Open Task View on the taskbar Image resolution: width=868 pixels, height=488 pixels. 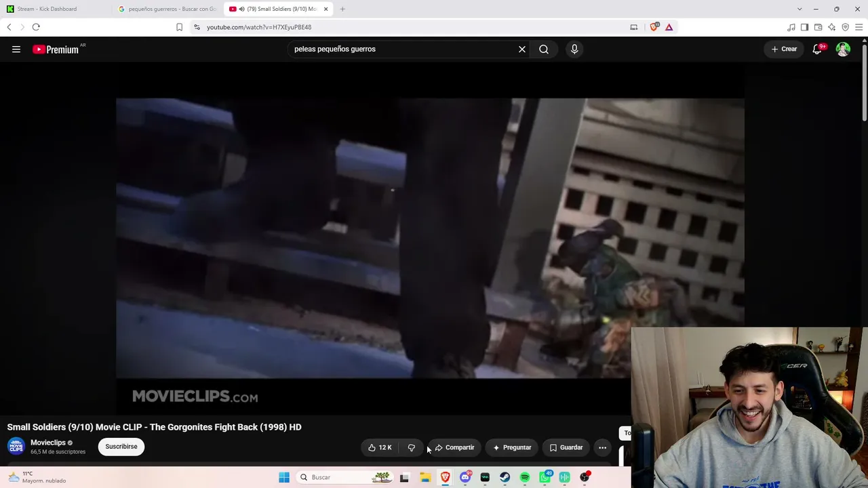tap(404, 477)
